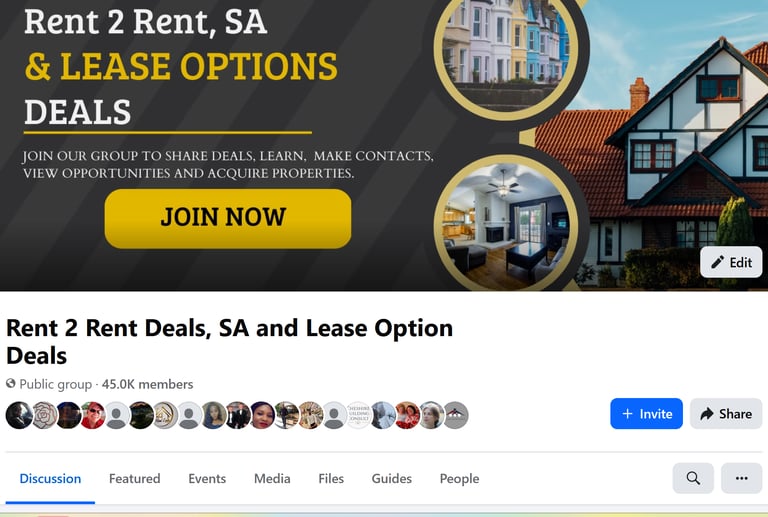
Task: Open the first member avatar in the row
Action: point(19,415)
